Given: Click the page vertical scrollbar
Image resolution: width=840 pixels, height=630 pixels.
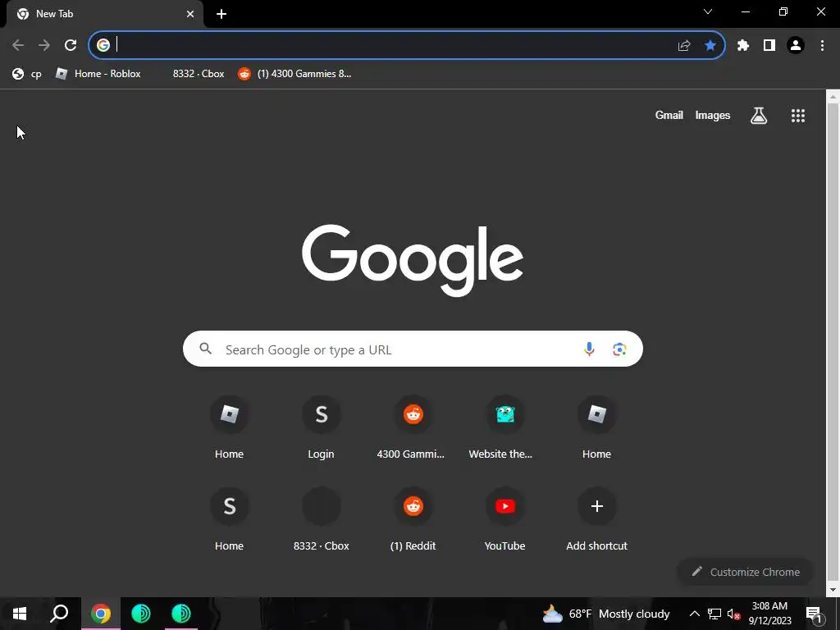Looking at the screenshot, I should [833, 343].
